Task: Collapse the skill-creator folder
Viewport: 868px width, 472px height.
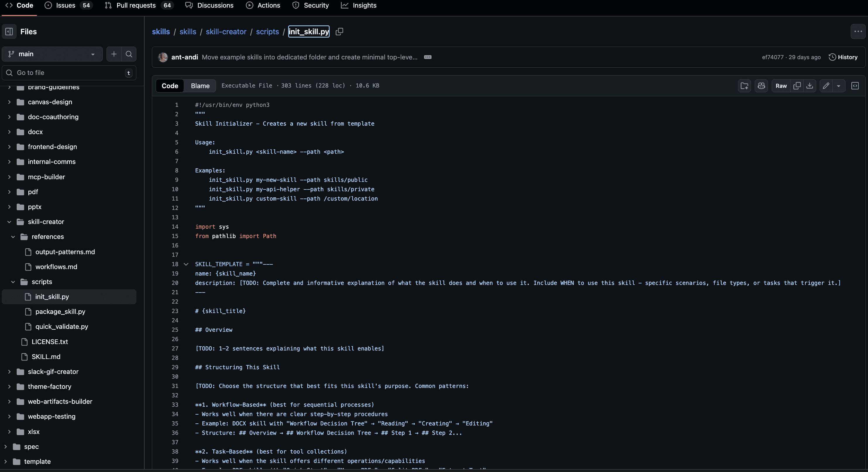Action: pos(9,222)
